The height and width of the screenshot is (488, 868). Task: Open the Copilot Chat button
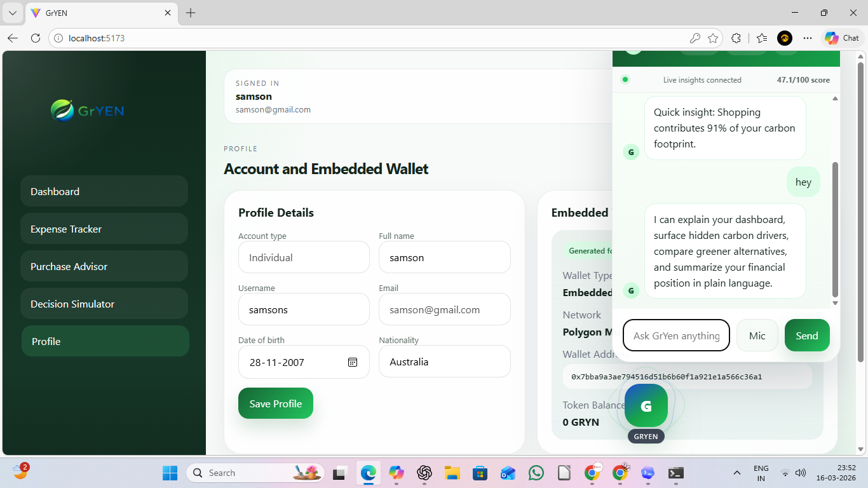point(842,38)
